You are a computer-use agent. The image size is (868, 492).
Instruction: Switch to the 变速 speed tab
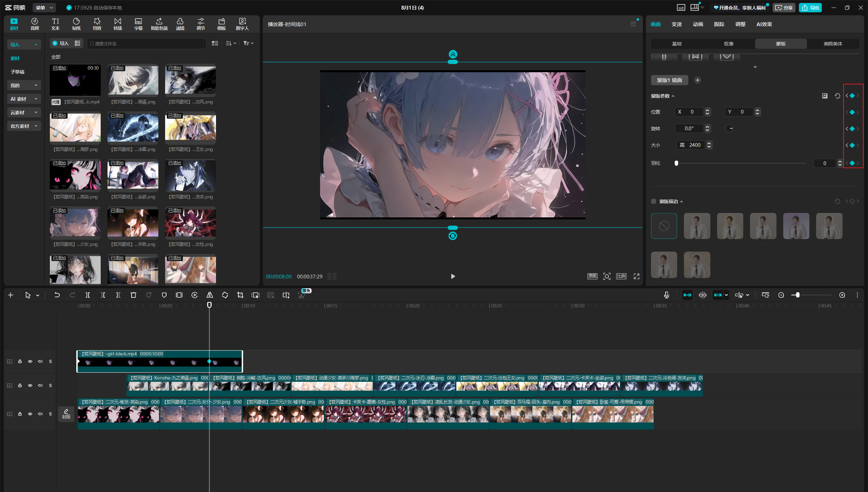(677, 24)
